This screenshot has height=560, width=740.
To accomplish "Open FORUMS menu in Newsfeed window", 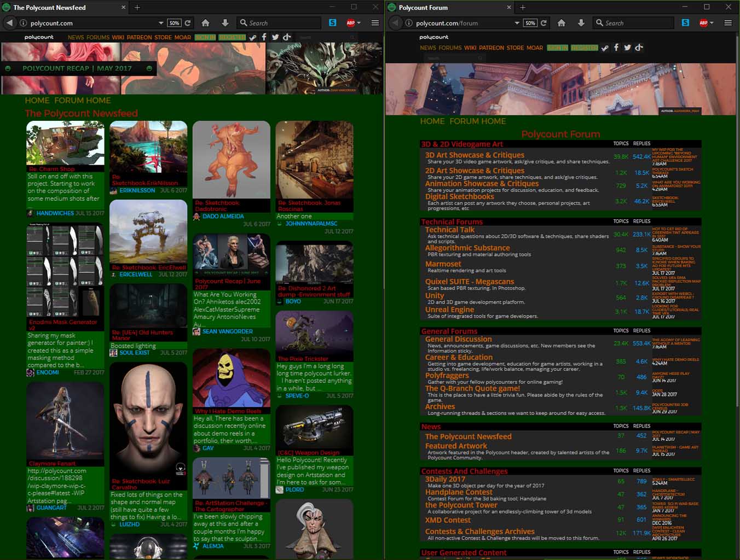I will click(98, 37).
